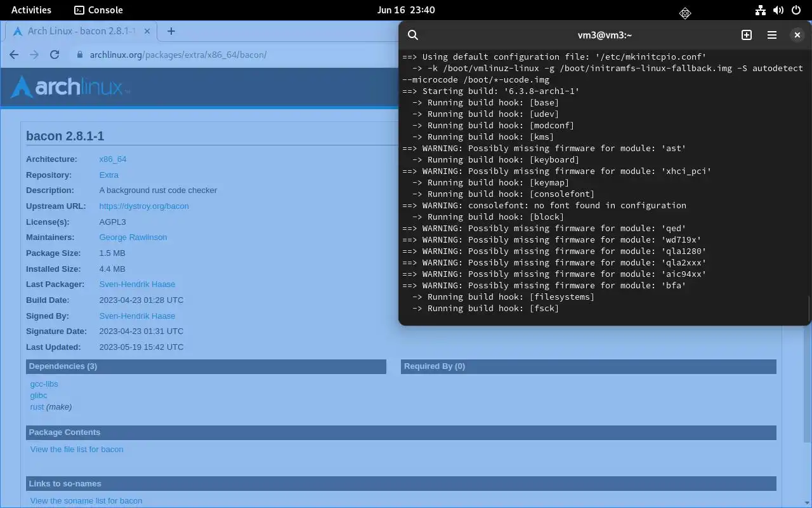Click the Last Updated value 2023-05-19 15:42 UTC
The width and height of the screenshot is (812, 508).
pos(141,347)
